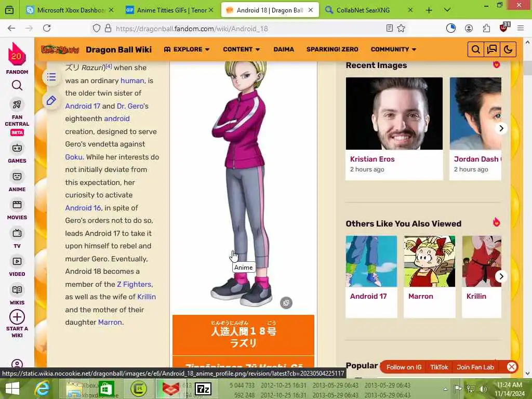
Task: Show the table of contents list icon
Action: [x=51, y=77]
